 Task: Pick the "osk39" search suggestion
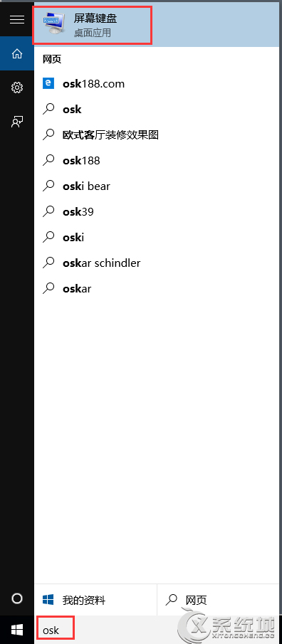coord(157,212)
